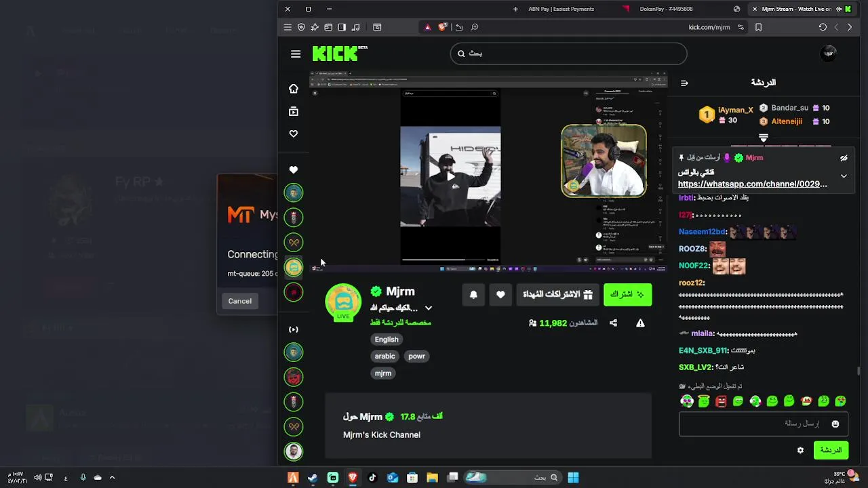Toggle the Brave sidebar panel icon

pyautogui.click(x=342, y=27)
